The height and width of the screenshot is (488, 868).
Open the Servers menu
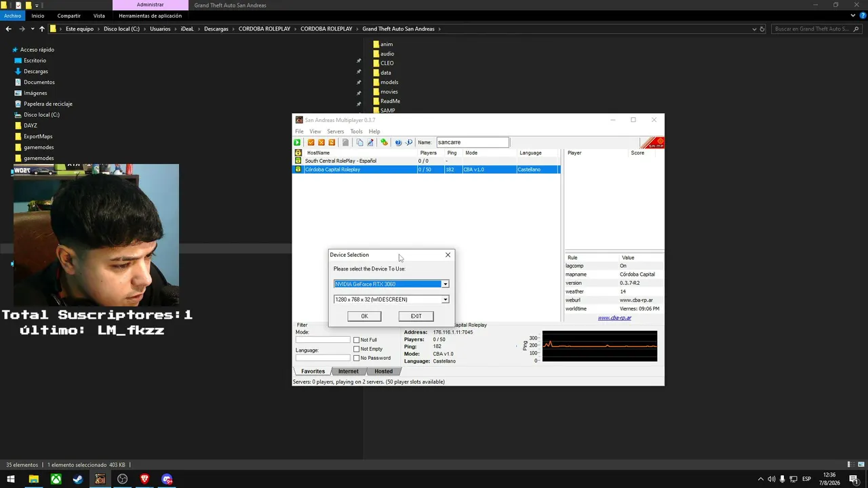(336, 131)
